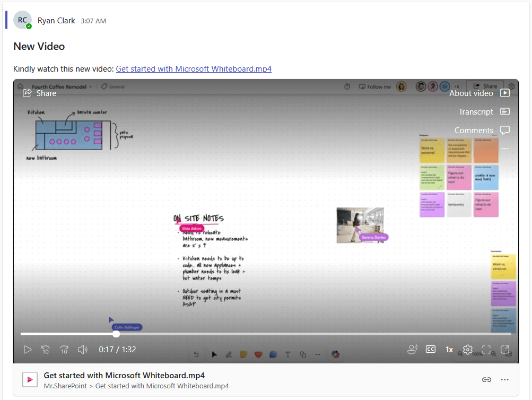
Task: Click the New Video message heading
Action: [39, 47]
